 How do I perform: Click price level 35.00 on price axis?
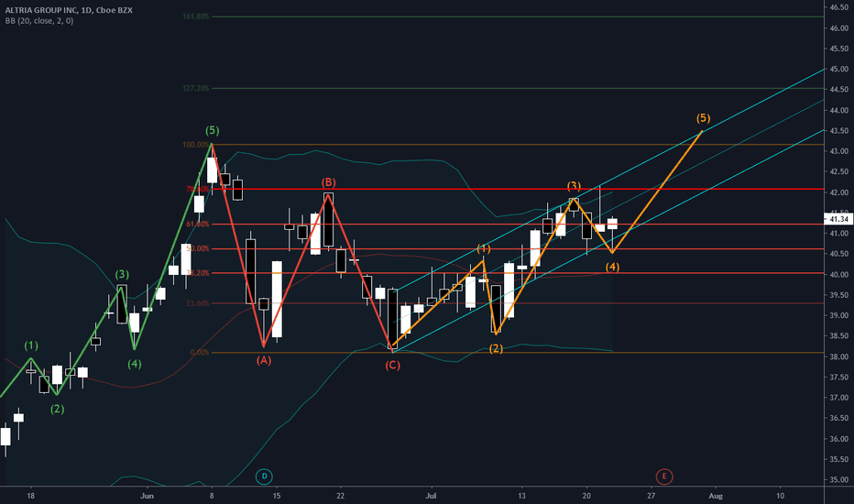pyautogui.click(x=839, y=480)
